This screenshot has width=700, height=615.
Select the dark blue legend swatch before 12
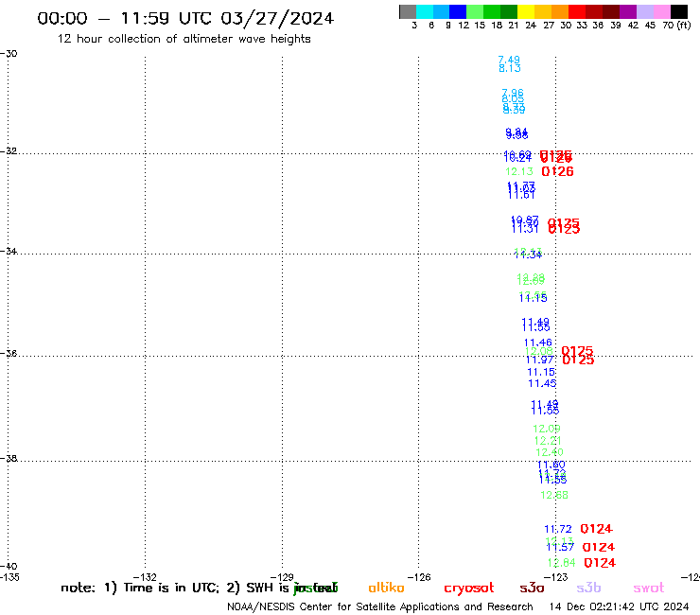click(x=458, y=11)
